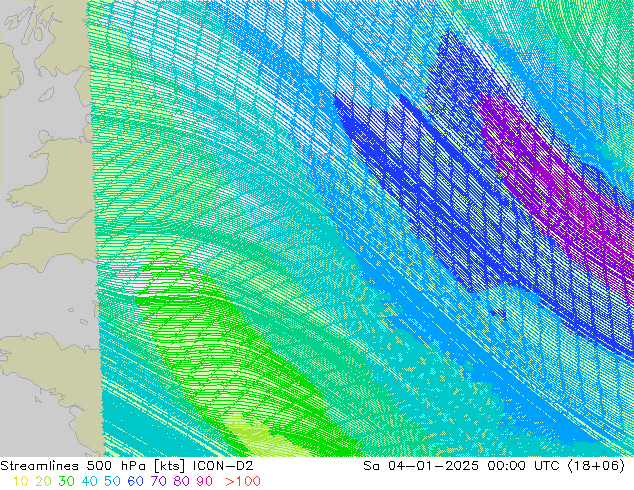Click the legend value 20
This screenshot has height=490, width=634.
tap(43, 481)
